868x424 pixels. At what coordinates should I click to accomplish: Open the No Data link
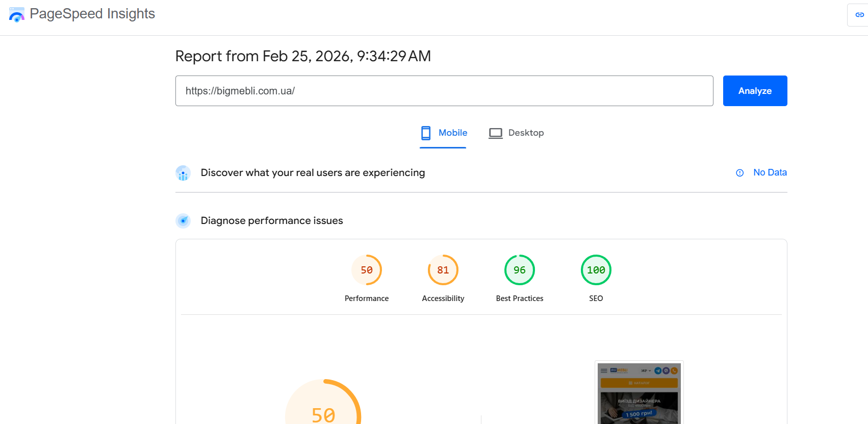tap(770, 172)
